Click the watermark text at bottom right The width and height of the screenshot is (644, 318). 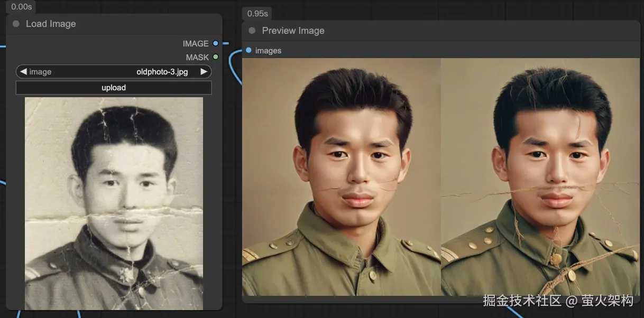[558, 301]
